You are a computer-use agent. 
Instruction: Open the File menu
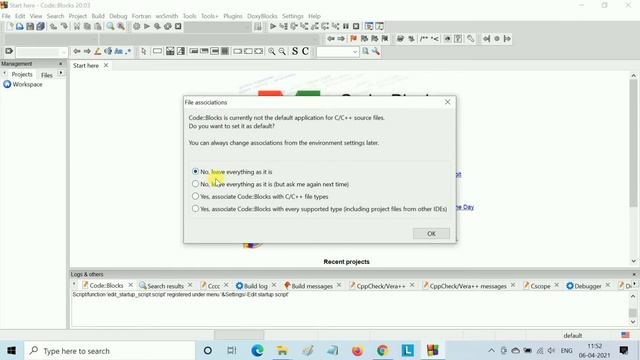click(x=6, y=16)
